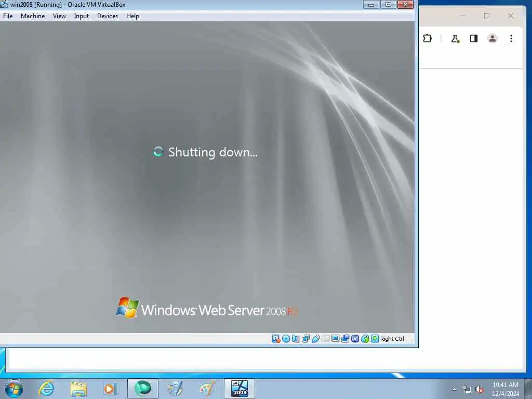Click the recording status icon
The width and height of the screenshot is (532, 399).
(x=345, y=339)
